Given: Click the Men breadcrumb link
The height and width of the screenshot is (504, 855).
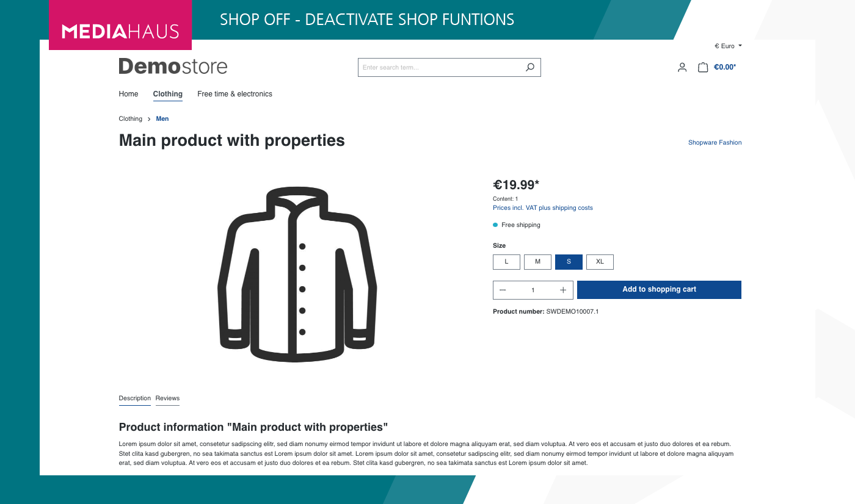Looking at the screenshot, I should click(162, 118).
